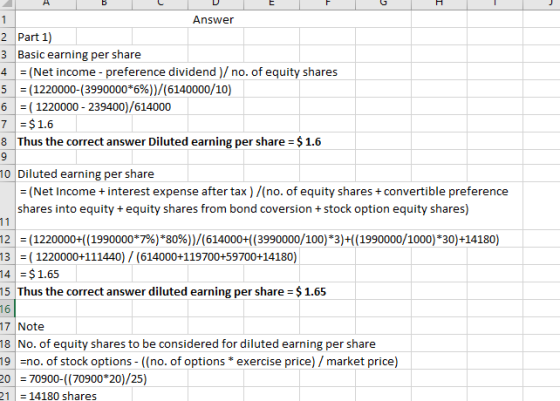Select row header 3
This screenshot has width=560, height=401.
click(8, 54)
